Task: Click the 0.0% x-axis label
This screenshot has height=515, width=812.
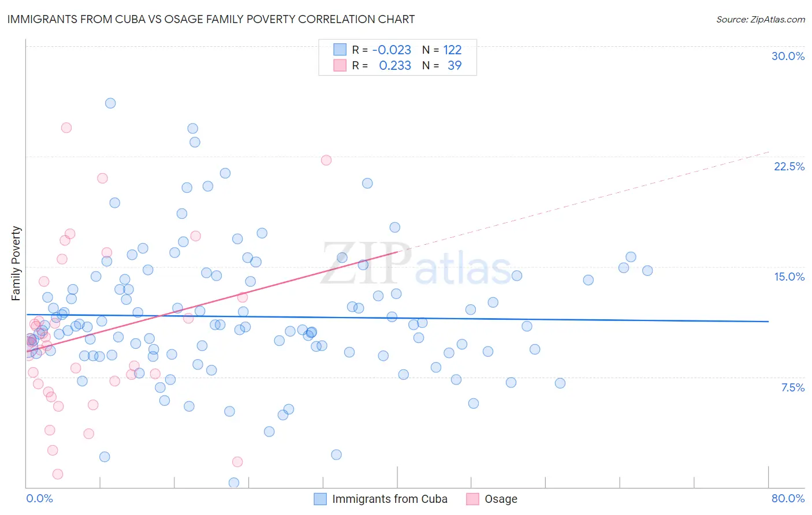Action: point(39,498)
